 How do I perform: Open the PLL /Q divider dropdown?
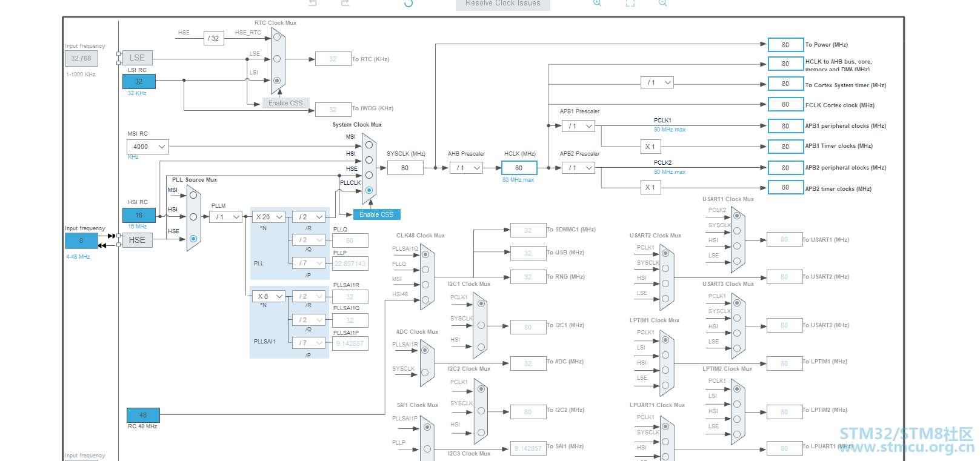tap(309, 240)
